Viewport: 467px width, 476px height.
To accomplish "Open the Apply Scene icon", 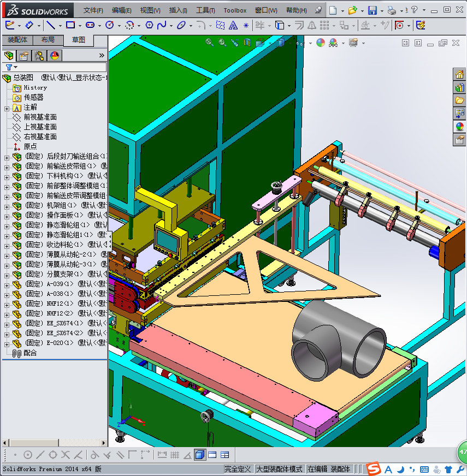I will pos(333,43).
